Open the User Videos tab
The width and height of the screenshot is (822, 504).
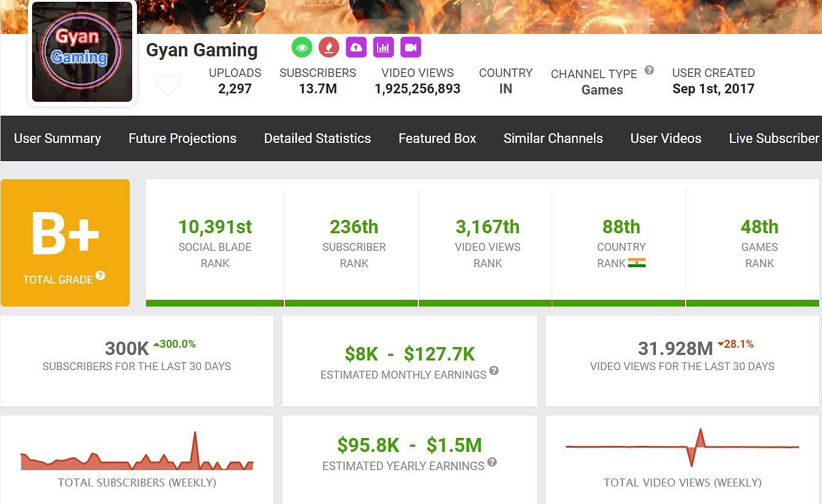tap(666, 139)
